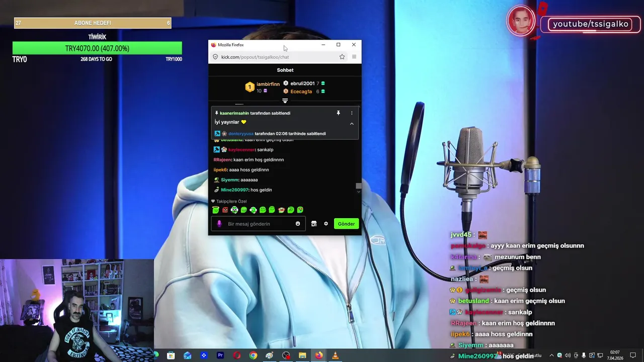
Task: Open the Kick gift shop icon
Action: [x=314, y=224]
